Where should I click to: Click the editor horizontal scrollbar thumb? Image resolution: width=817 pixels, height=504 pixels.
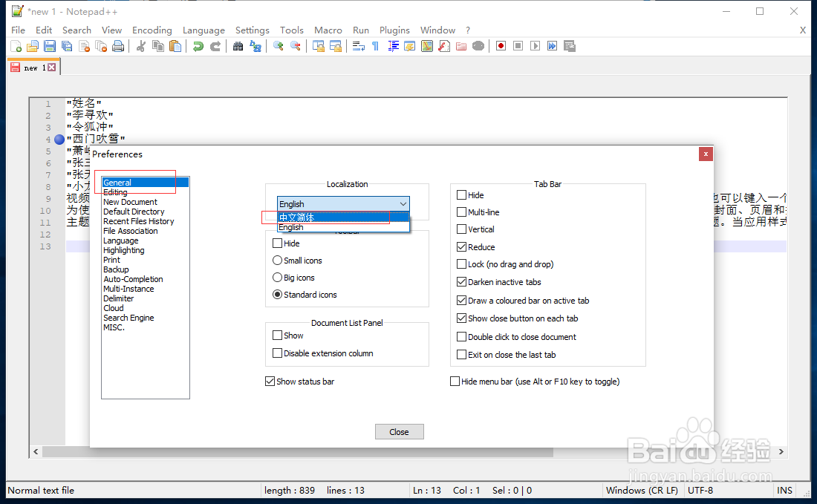pos(298,452)
